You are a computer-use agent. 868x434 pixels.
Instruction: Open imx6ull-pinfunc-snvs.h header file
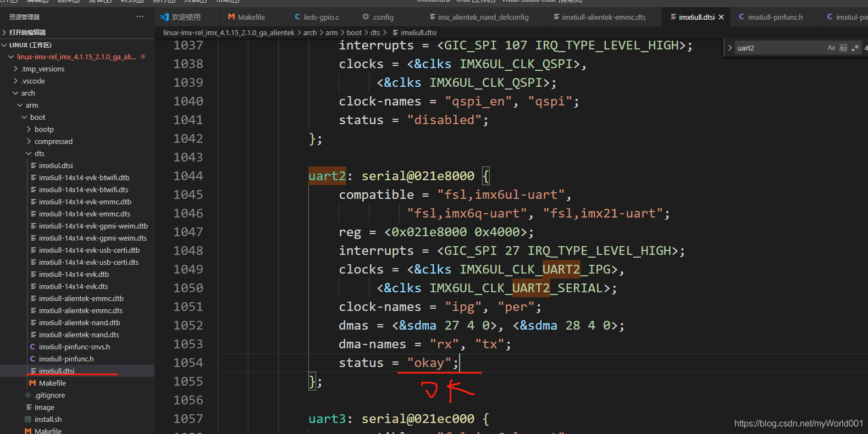[74, 347]
